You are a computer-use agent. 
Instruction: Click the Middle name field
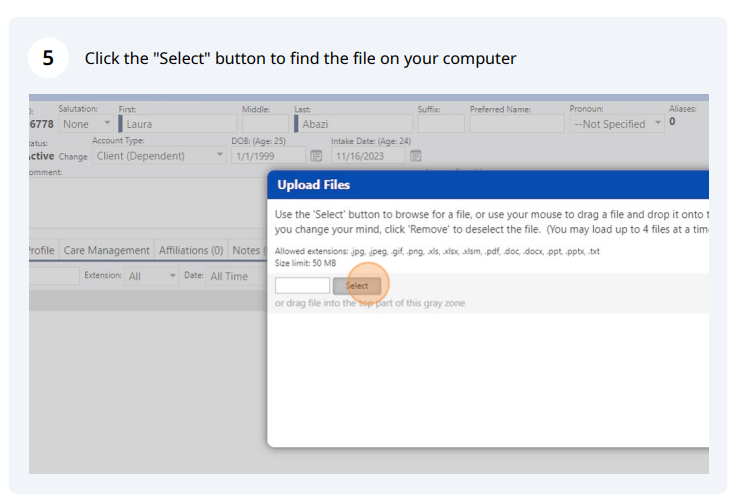(x=266, y=124)
